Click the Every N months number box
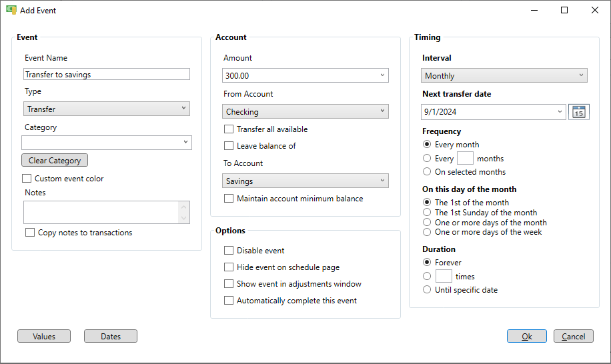This screenshot has height=364, width=611. 465,159
